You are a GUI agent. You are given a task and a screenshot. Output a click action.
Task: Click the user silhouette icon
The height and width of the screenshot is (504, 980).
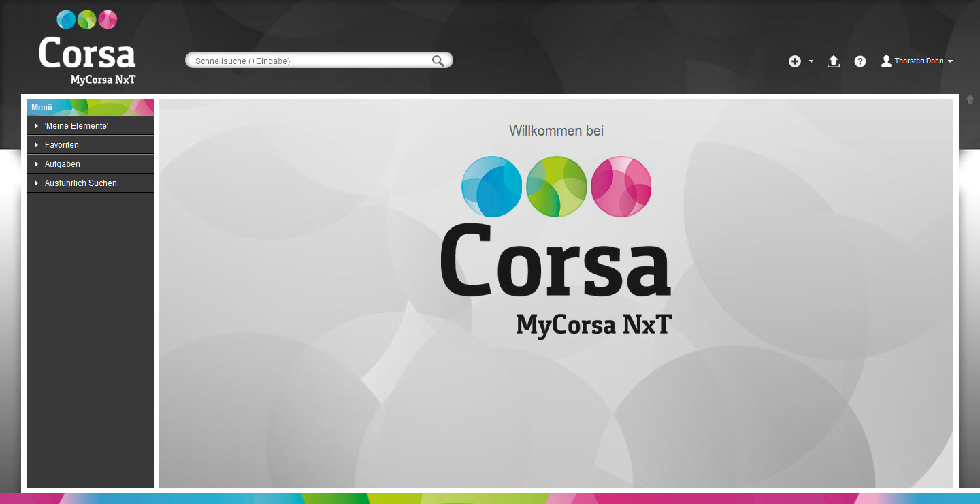[886, 61]
